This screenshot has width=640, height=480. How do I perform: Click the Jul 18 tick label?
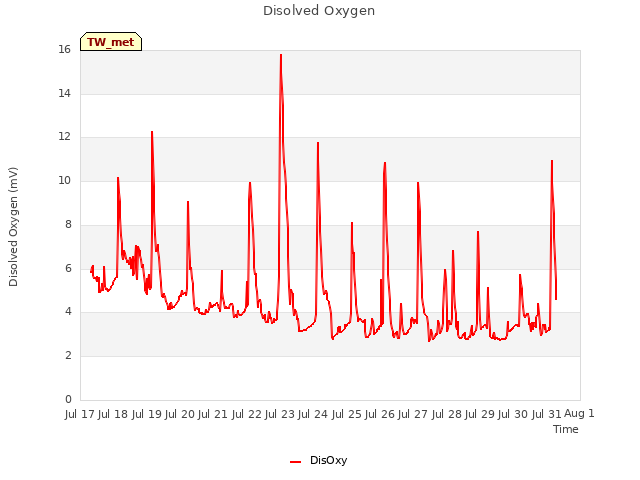[113, 414]
